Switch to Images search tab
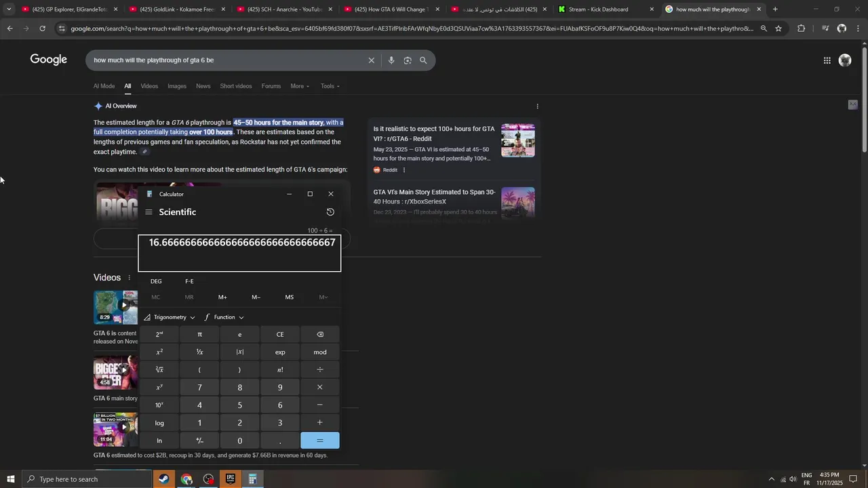The width and height of the screenshot is (868, 488). pos(177,86)
